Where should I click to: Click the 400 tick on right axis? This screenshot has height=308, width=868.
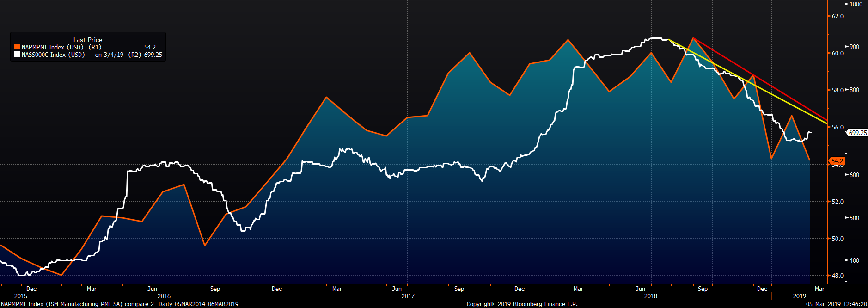855,260
